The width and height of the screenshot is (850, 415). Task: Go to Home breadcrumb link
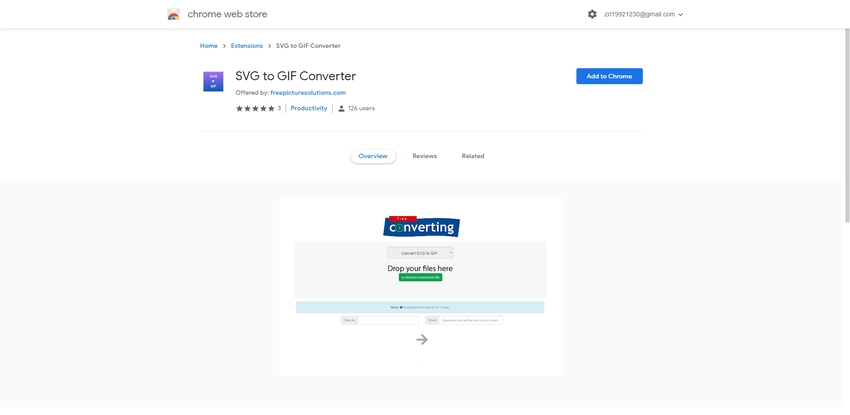(x=209, y=46)
